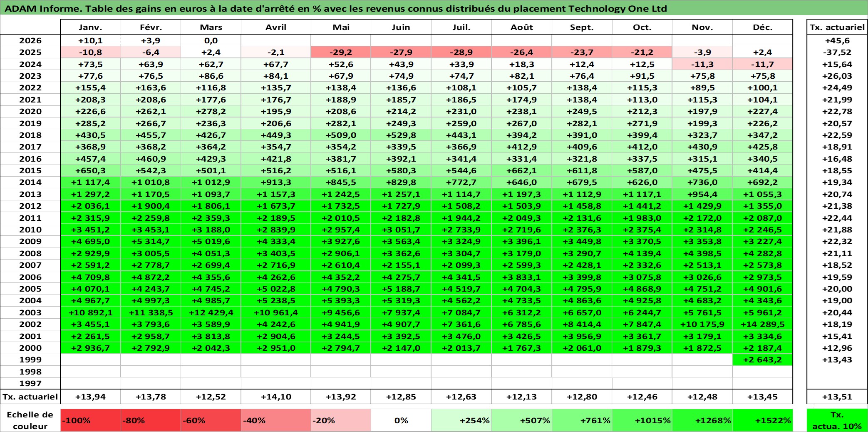Image resolution: width=868 pixels, height=432 pixels.
Task: Click cell +1 242,5 in May 2013
Action: (x=341, y=194)
